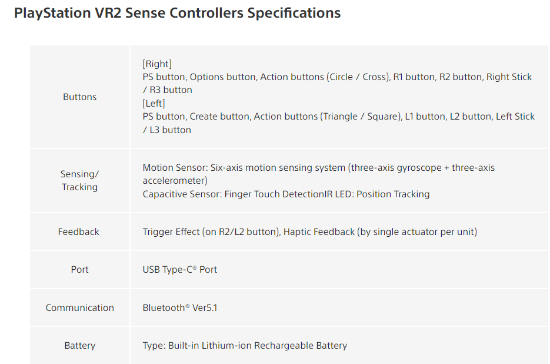Viewport: 550px width, 364px height.
Task: Click the Bluetooth Ver5.1 text
Action: point(180,308)
